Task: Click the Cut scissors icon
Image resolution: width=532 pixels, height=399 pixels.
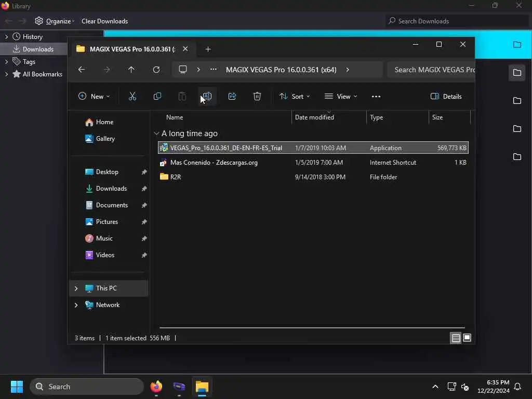Action: (x=132, y=96)
